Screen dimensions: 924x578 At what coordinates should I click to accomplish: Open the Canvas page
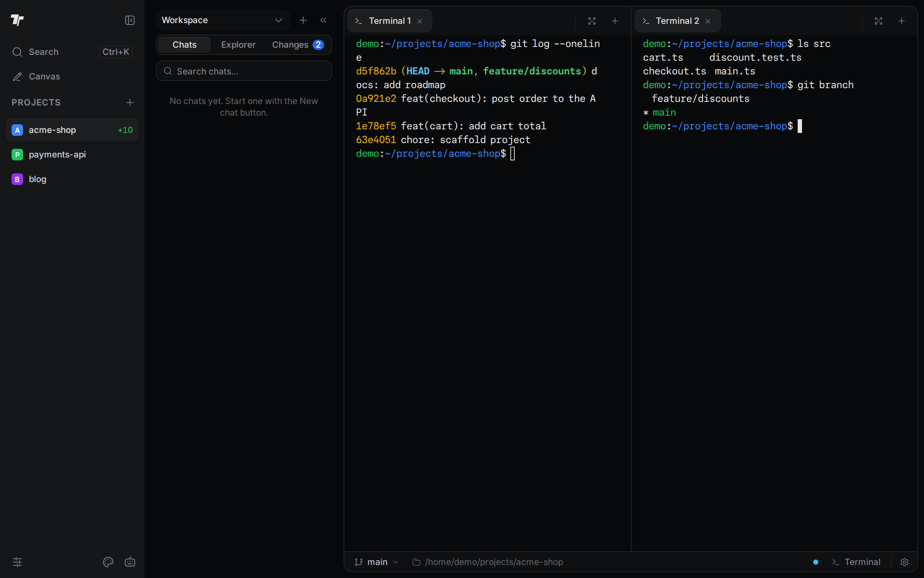click(x=72, y=77)
